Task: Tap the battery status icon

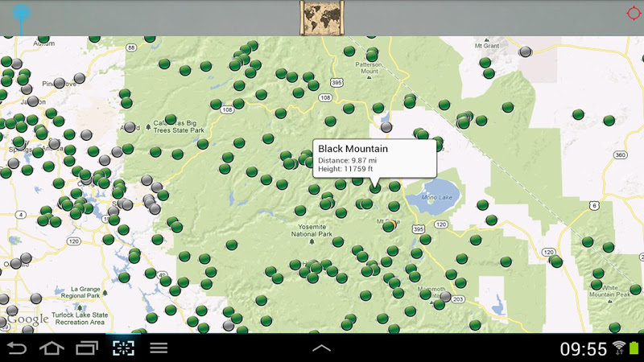Action: pyautogui.click(x=634, y=348)
